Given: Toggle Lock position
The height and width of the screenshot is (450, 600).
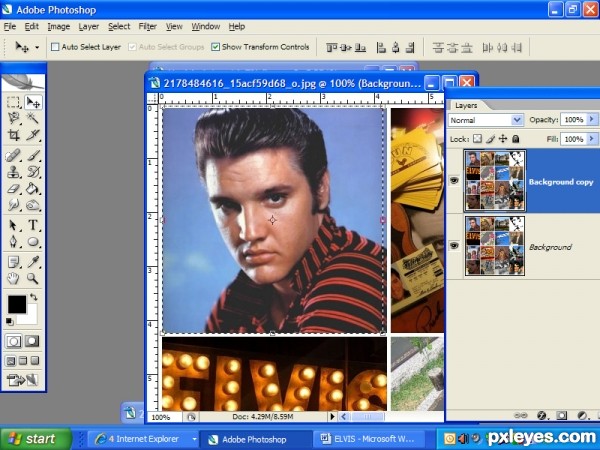Looking at the screenshot, I should (503, 139).
